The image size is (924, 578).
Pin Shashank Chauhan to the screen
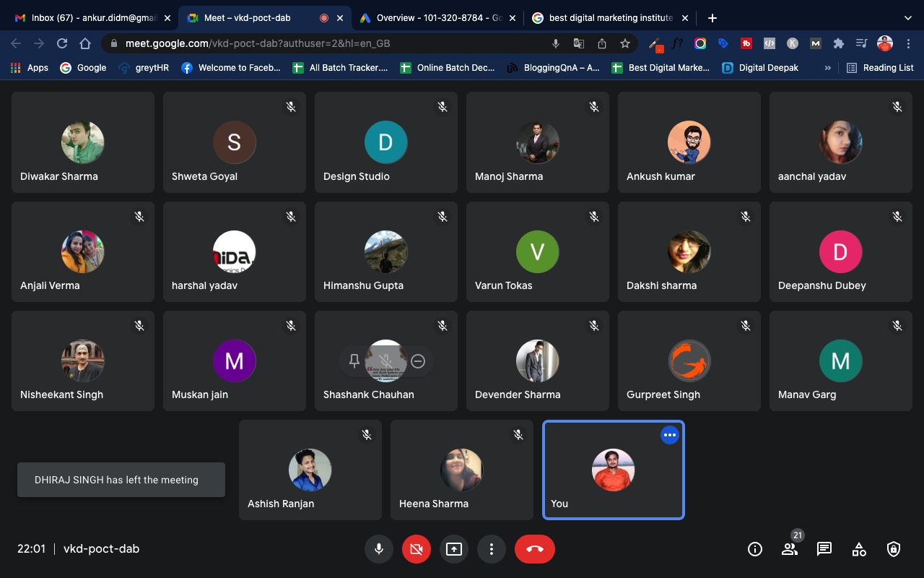[x=354, y=361]
